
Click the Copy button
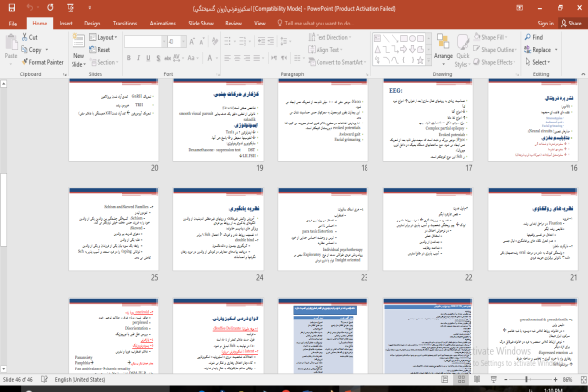click(x=31, y=50)
